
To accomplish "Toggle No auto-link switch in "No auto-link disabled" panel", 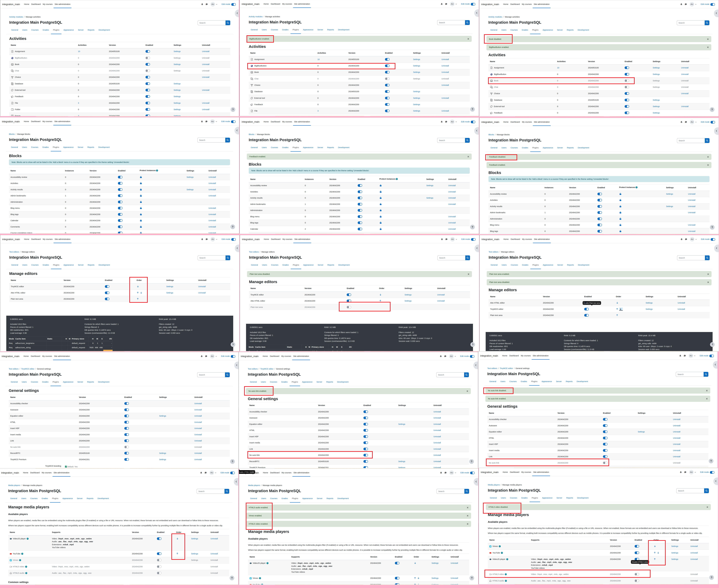I will tap(605, 463).
